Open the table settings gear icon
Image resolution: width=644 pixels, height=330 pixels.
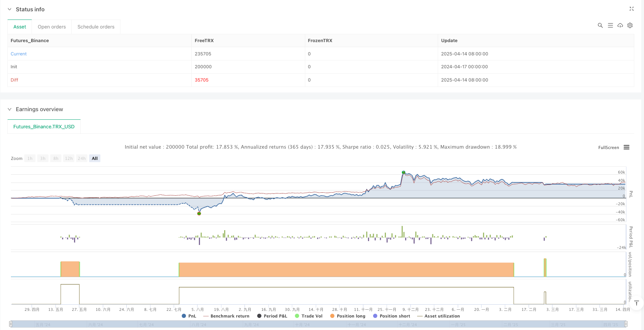pyautogui.click(x=630, y=25)
